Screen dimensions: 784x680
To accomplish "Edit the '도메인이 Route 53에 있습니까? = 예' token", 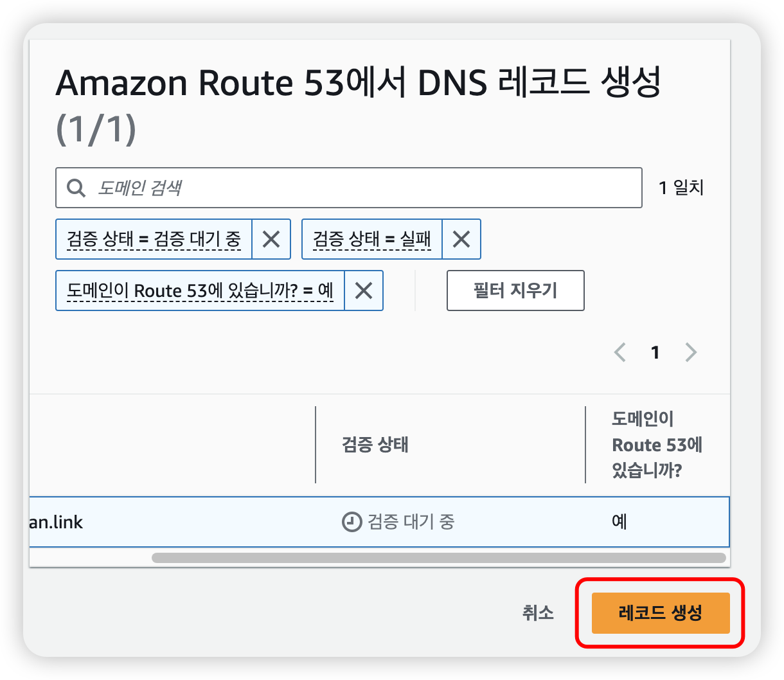I will click(200, 291).
